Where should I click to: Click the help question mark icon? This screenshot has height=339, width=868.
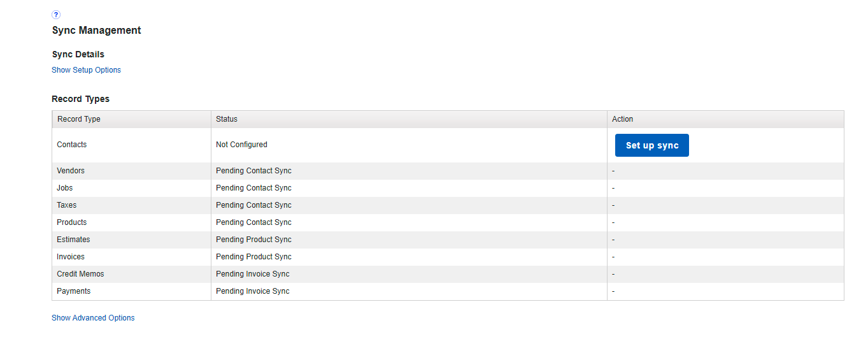[56, 15]
